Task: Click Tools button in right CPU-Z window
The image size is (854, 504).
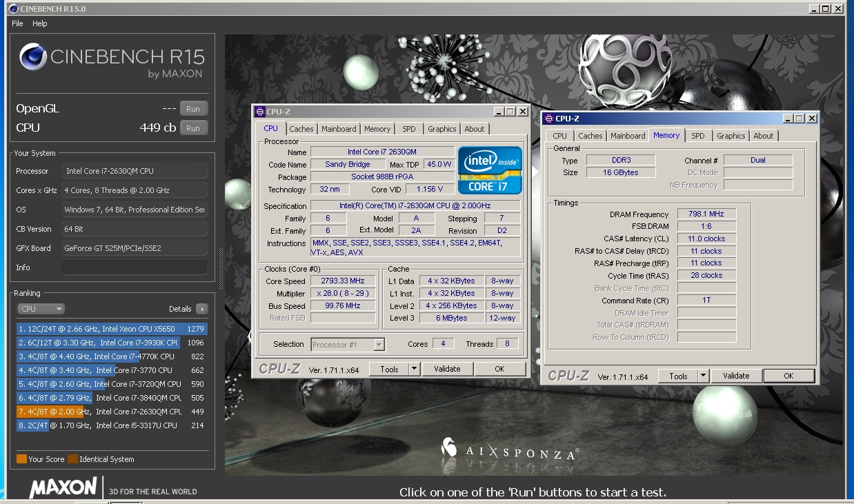Action: click(x=678, y=376)
